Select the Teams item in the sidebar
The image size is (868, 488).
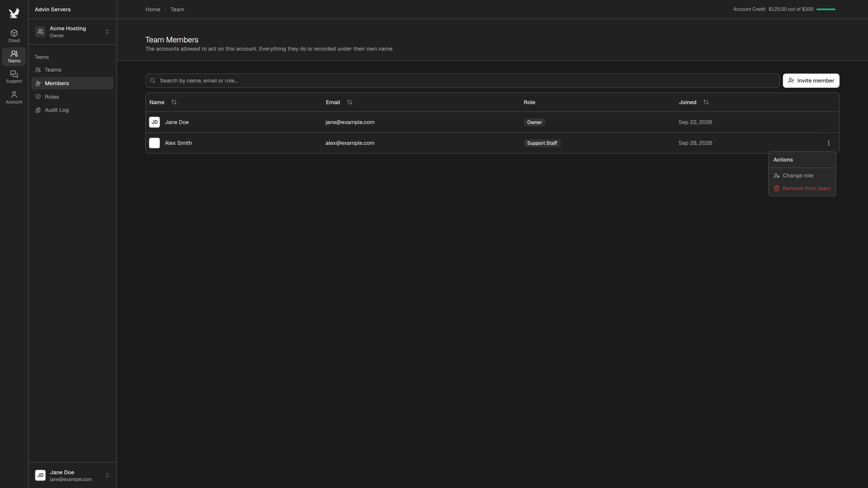coord(72,70)
